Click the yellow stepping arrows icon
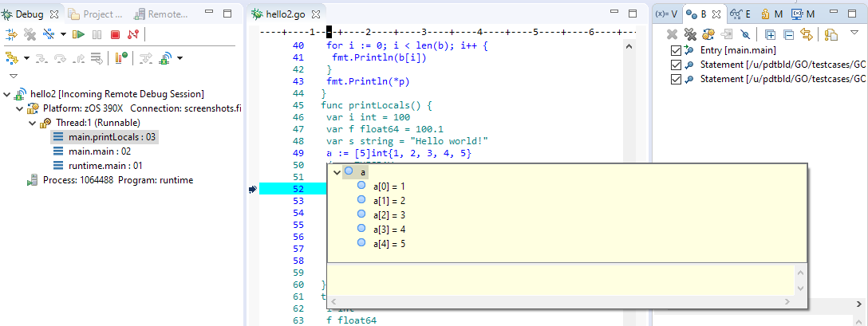The width and height of the screenshot is (868, 326). 12,57
